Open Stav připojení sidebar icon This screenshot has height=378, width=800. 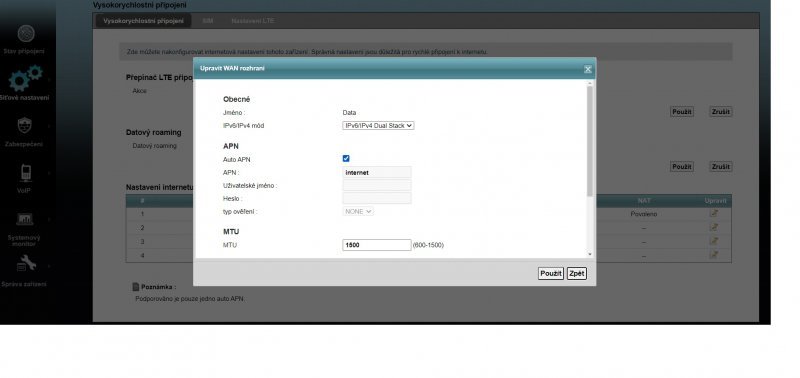(26, 34)
